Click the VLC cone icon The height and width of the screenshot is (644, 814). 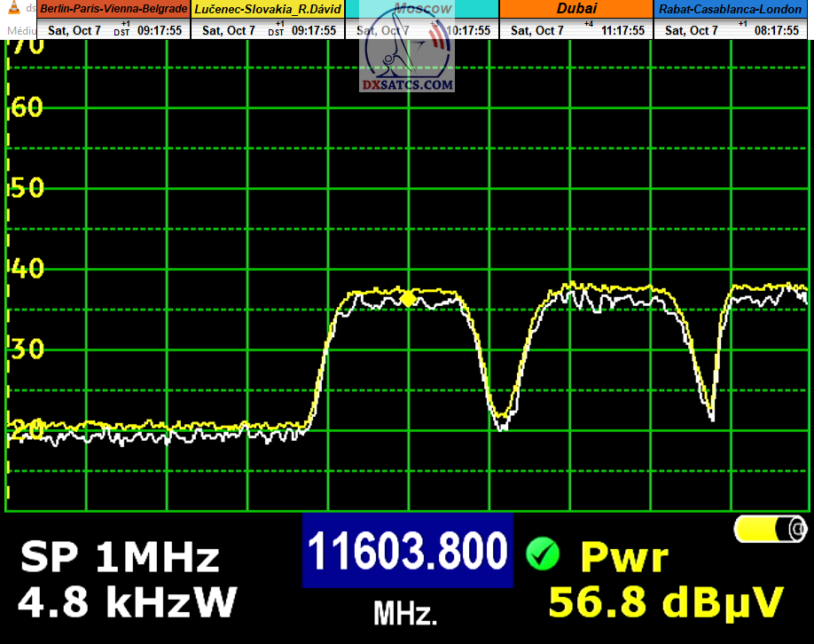pyautogui.click(x=8, y=9)
